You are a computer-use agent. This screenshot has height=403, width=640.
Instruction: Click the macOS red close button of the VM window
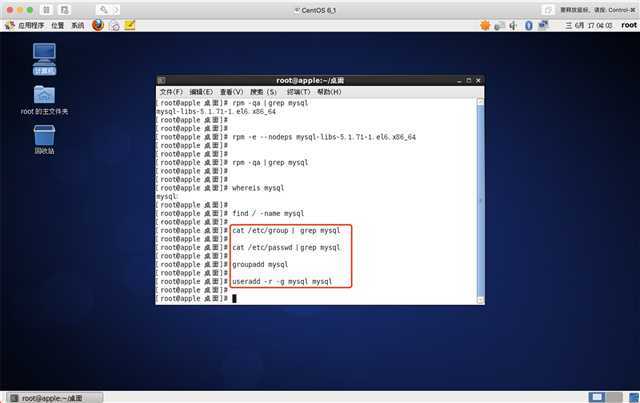pyautogui.click(x=10, y=10)
